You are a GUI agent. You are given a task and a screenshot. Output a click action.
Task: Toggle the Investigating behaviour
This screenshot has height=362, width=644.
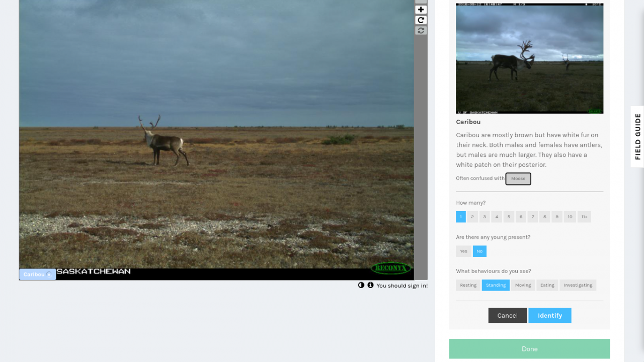578,285
